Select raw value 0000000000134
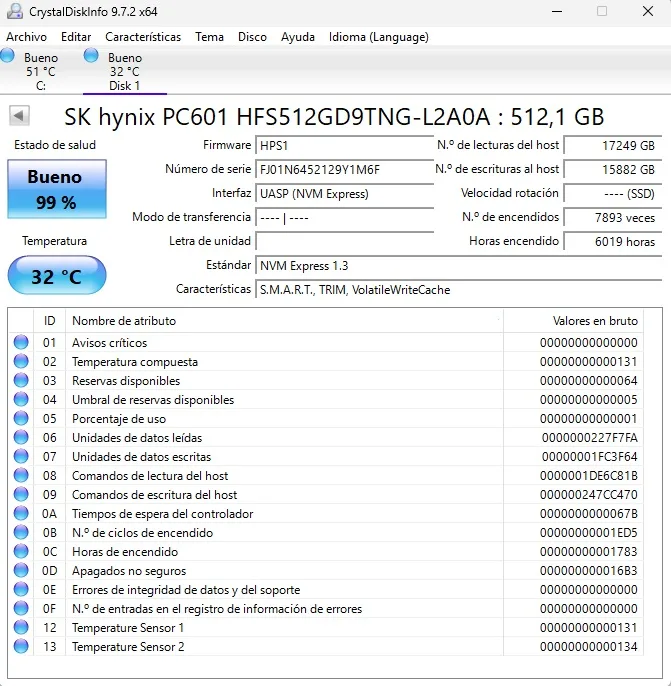This screenshot has width=671, height=686. pos(588,647)
